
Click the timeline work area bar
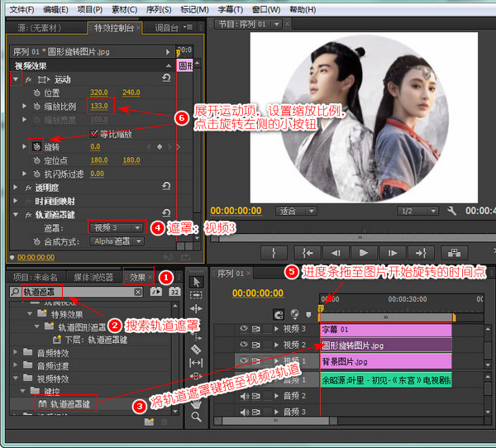click(x=387, y=317)
